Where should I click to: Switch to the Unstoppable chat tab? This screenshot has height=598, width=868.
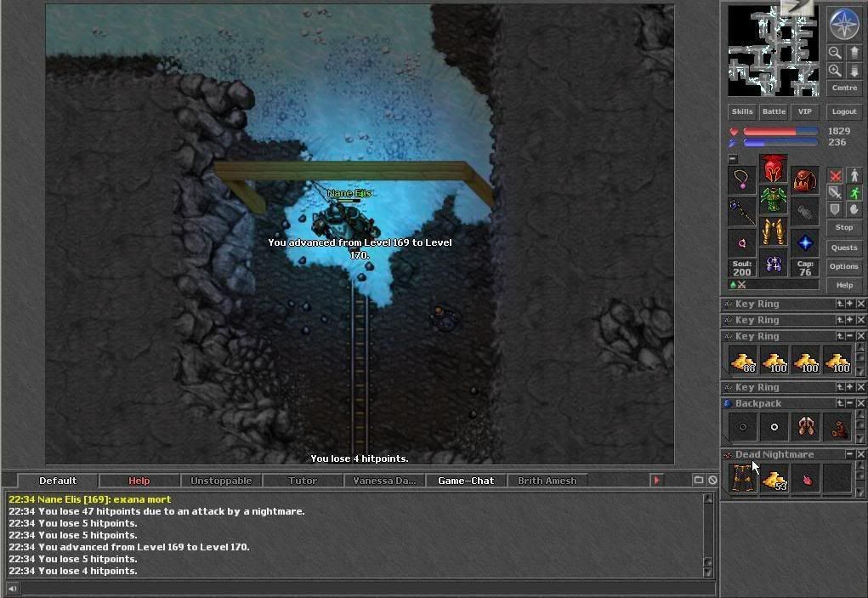pos(221,481)
